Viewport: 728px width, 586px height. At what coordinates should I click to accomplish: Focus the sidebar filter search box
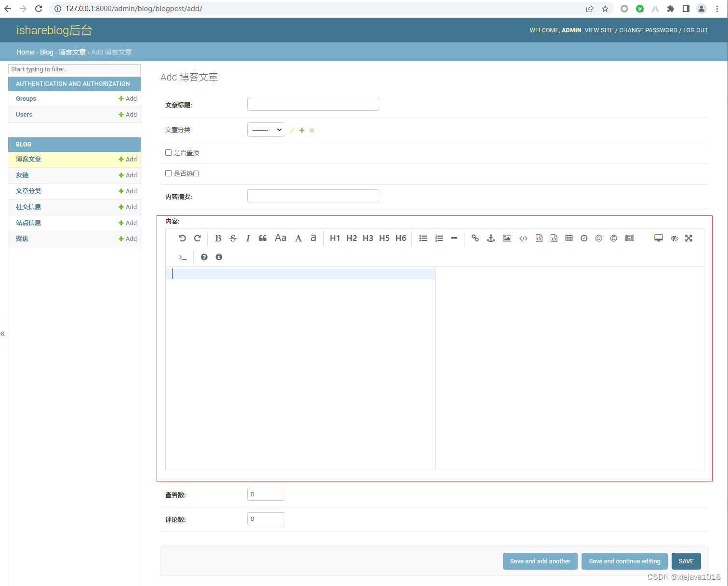75,69
